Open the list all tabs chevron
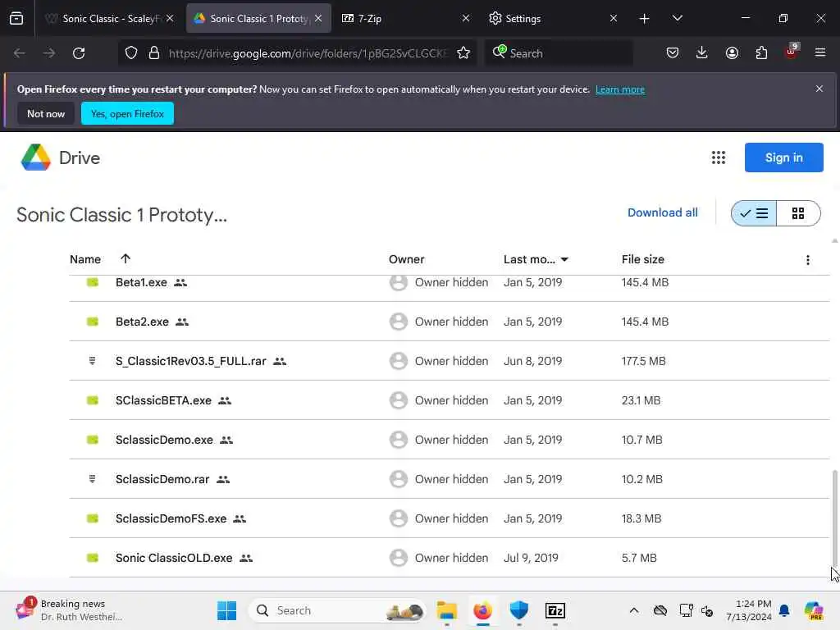The image size is (840, 630). pos(677,18)
